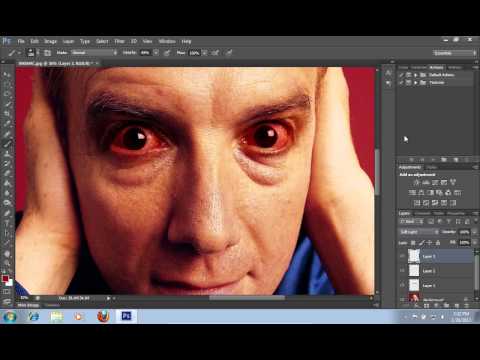Create a new action from Actions panel
The width and height of the screenshot is (480, 360).
(456, 160)
